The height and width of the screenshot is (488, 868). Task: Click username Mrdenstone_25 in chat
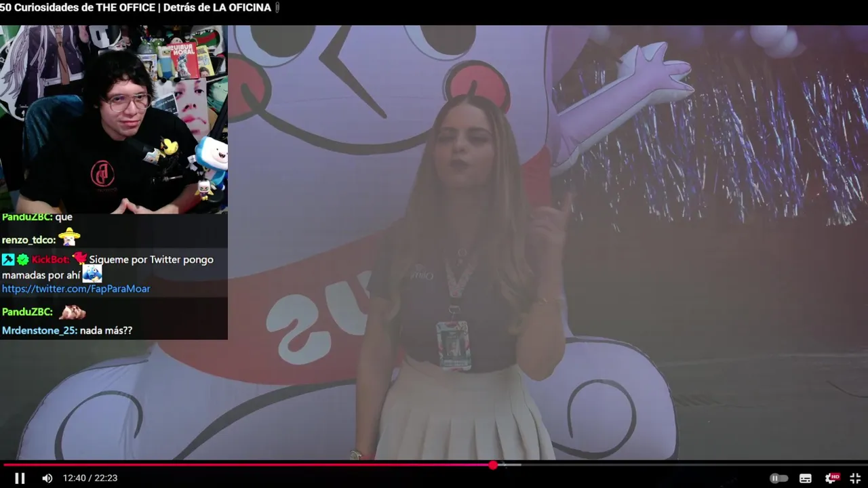[x=39, y=331]
